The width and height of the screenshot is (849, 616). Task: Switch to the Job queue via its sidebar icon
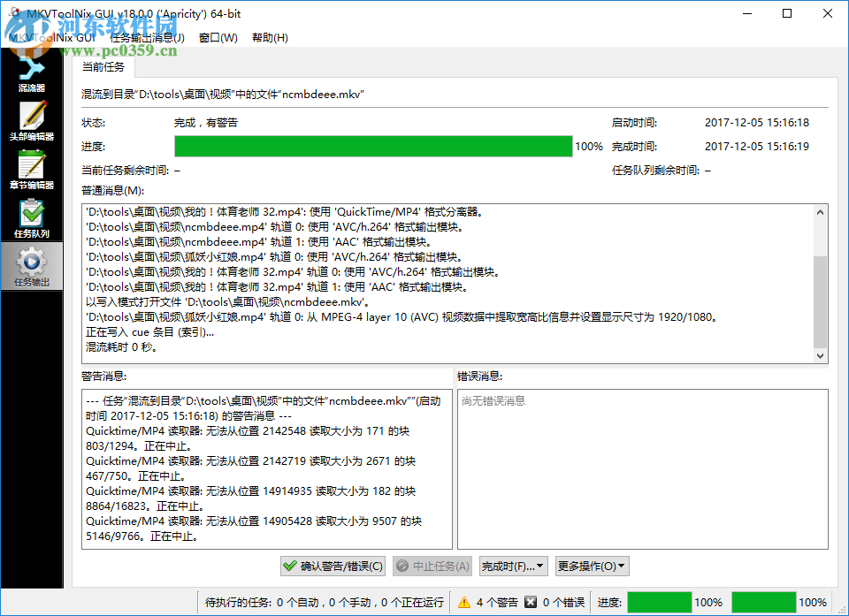click(x=33, y=219)
